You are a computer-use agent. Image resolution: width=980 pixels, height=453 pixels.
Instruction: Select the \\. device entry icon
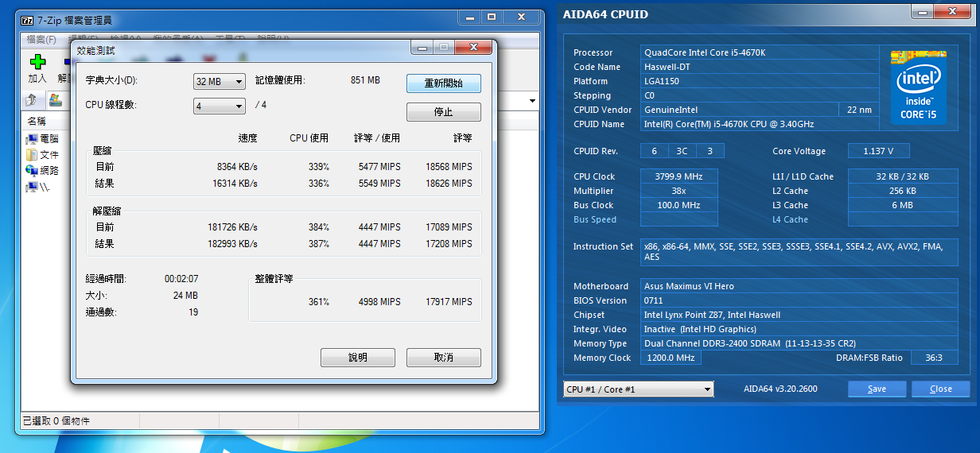click(31, 187)
